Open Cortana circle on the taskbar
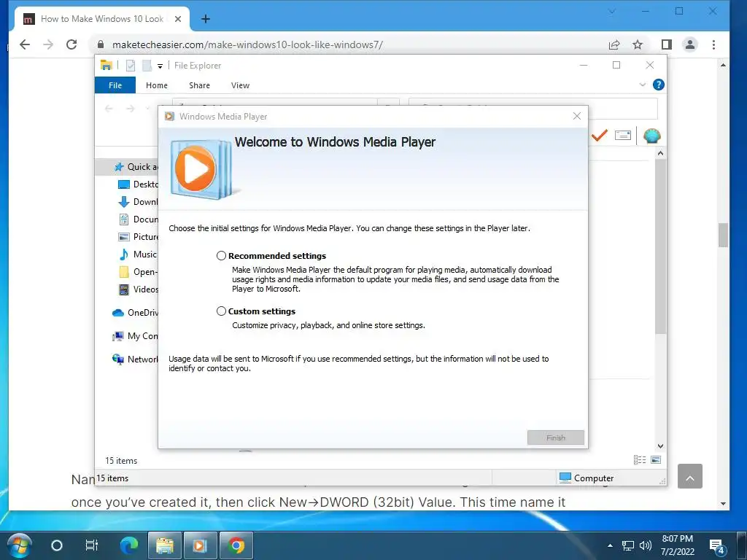747x560 pixels. pos(57,545)
